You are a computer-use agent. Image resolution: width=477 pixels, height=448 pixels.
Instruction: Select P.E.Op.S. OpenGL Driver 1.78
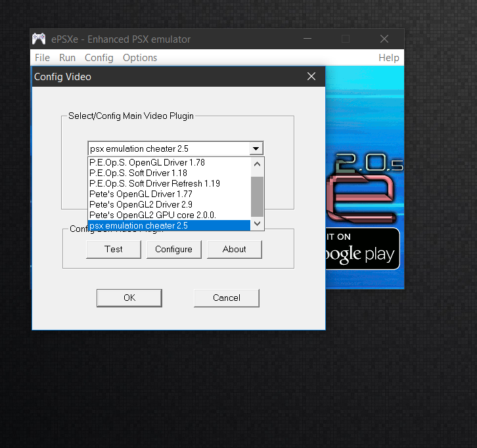click(169, 162)
